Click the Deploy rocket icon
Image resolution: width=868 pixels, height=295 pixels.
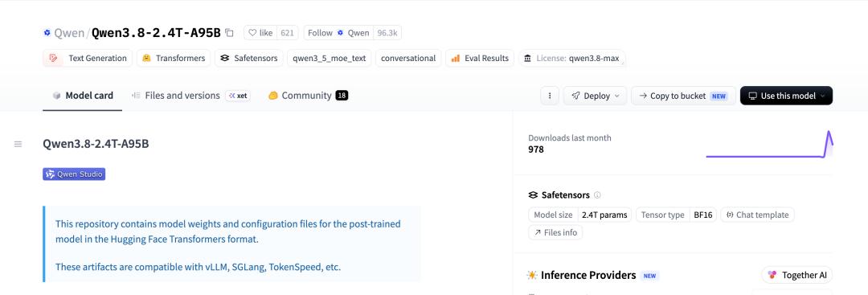[575, 96]
